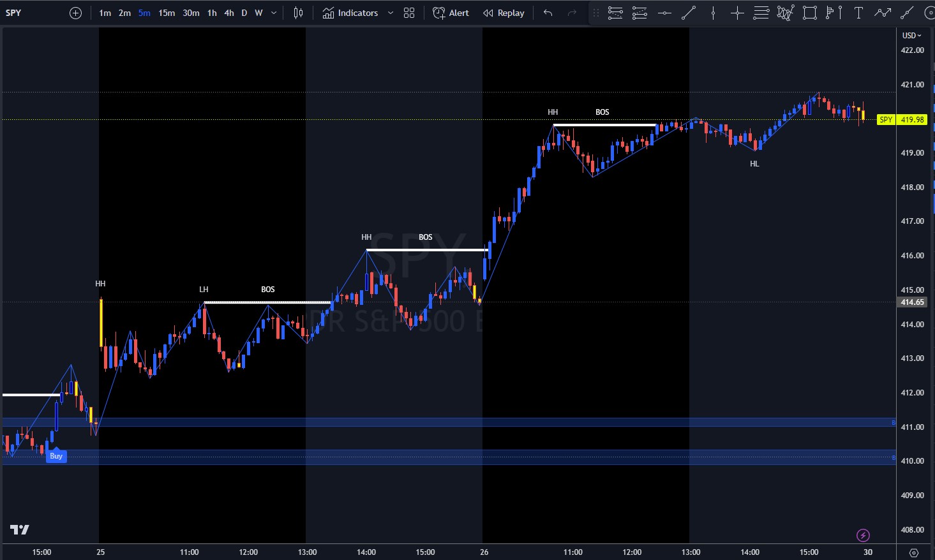Select the trend line drawing tool

pos(689,13)
